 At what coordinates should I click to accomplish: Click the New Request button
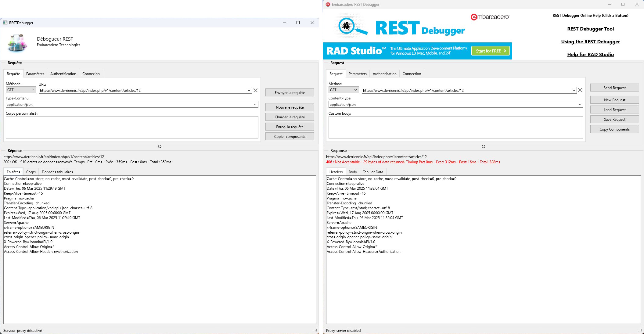tap(614, 100)
